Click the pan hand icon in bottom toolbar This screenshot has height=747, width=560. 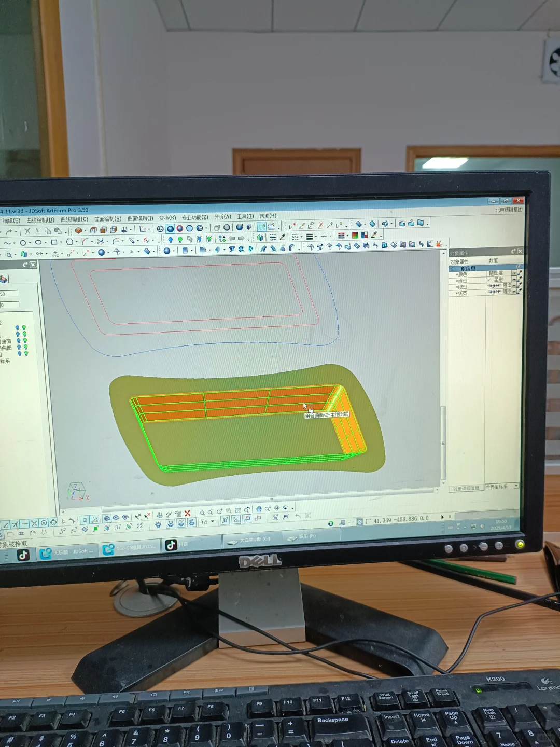click(x=258, y=509)
